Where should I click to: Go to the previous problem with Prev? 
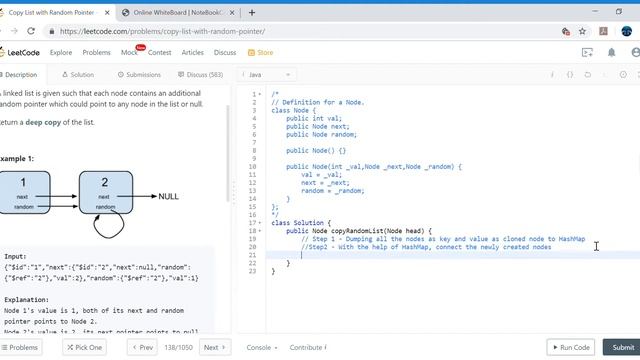click(x=142, y=347)
